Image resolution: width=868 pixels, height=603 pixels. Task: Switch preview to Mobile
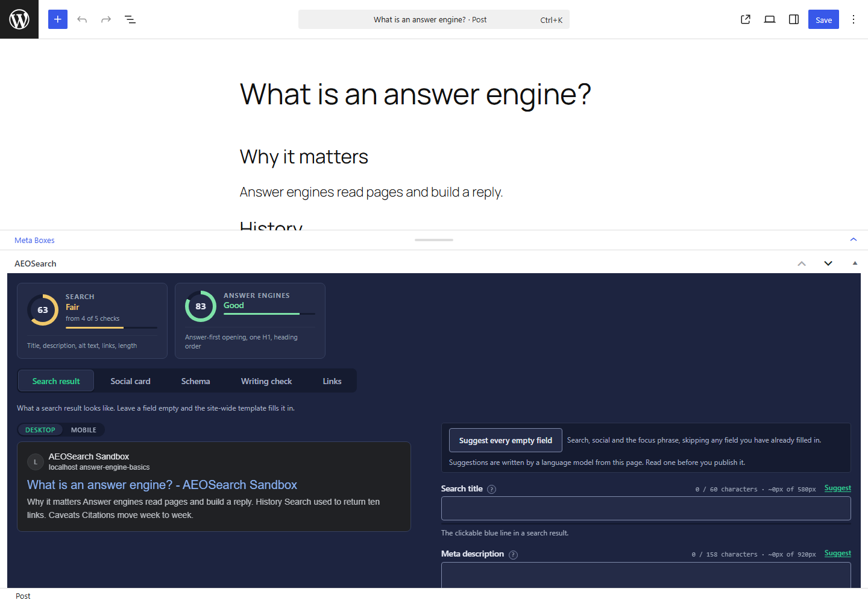84,430
